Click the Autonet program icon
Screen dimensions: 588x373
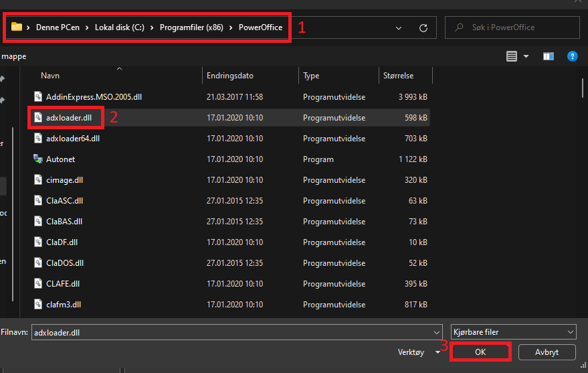click(x=38, y=159)
